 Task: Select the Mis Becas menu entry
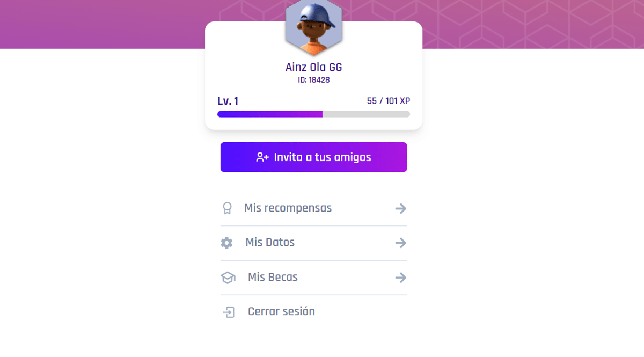click(x=313, y=278)
